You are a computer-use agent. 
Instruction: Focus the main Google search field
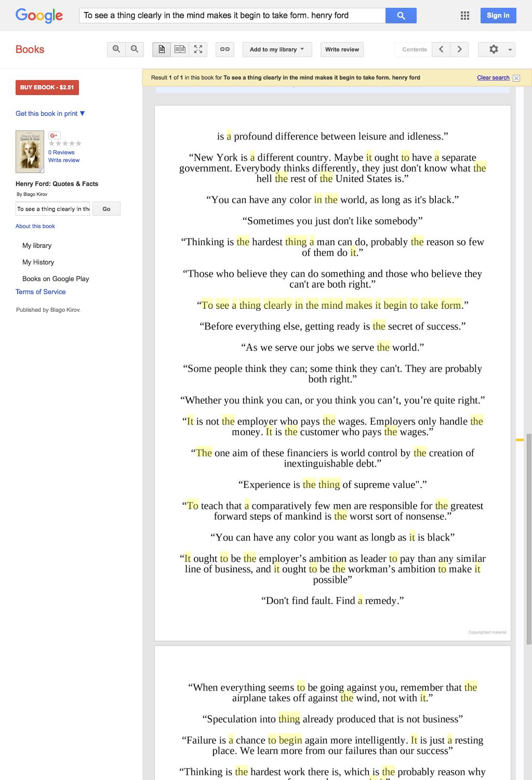tap(232, 16)
